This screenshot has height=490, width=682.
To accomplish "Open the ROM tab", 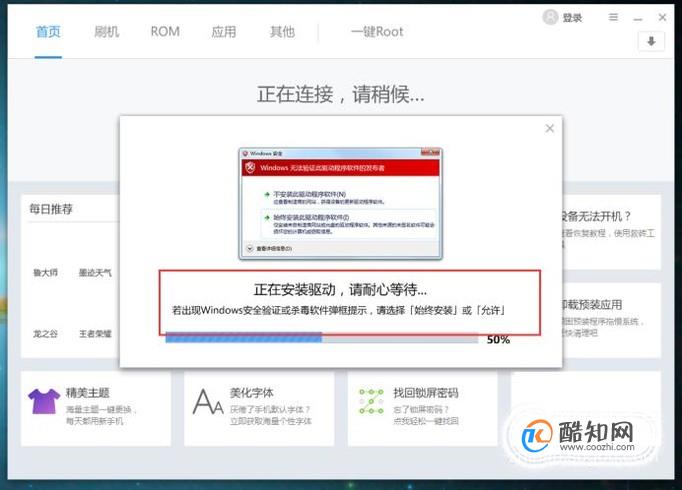I will (x=165, y=32).
